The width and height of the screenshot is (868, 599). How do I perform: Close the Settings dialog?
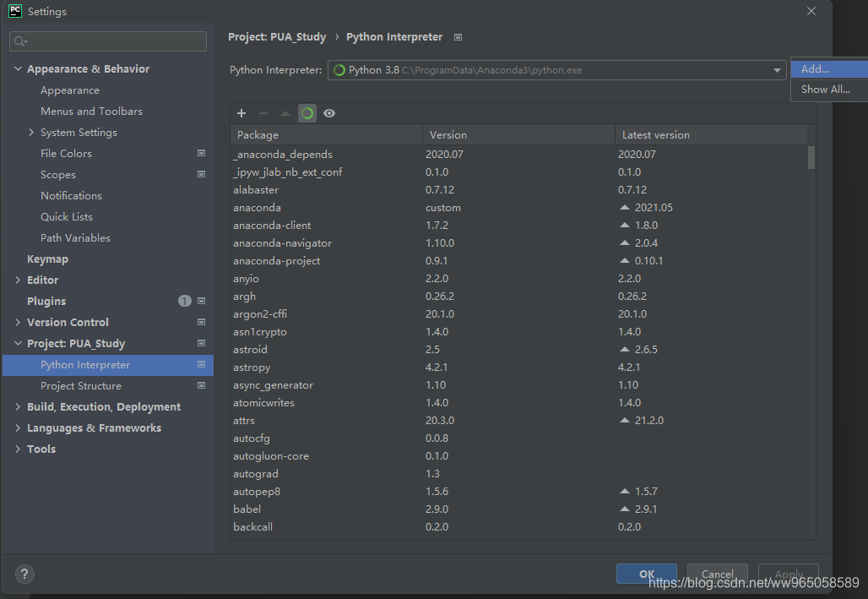[811, 11]
